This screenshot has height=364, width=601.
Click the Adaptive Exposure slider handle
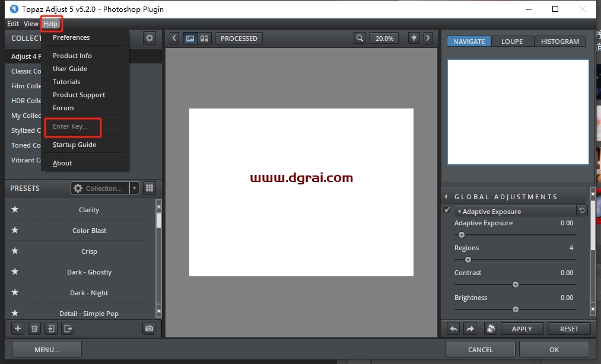click(x=462, y=235)
